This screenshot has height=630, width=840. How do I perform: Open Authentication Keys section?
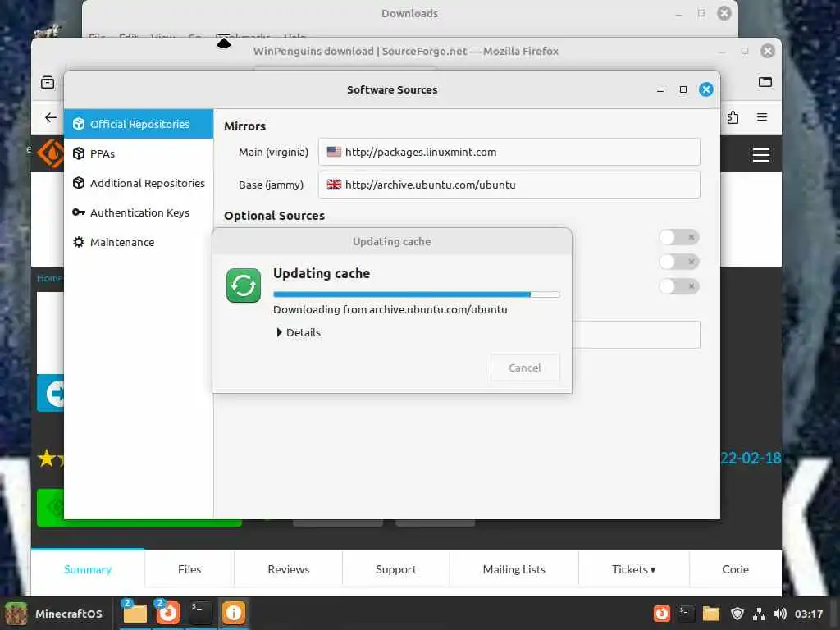click(138, 212)
